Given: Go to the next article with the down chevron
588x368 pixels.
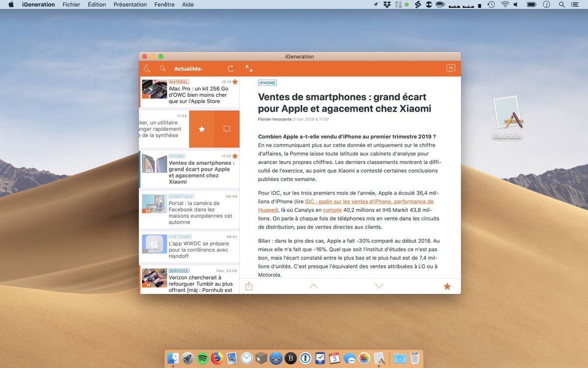Looking at the screenshot, I should 379,286.
